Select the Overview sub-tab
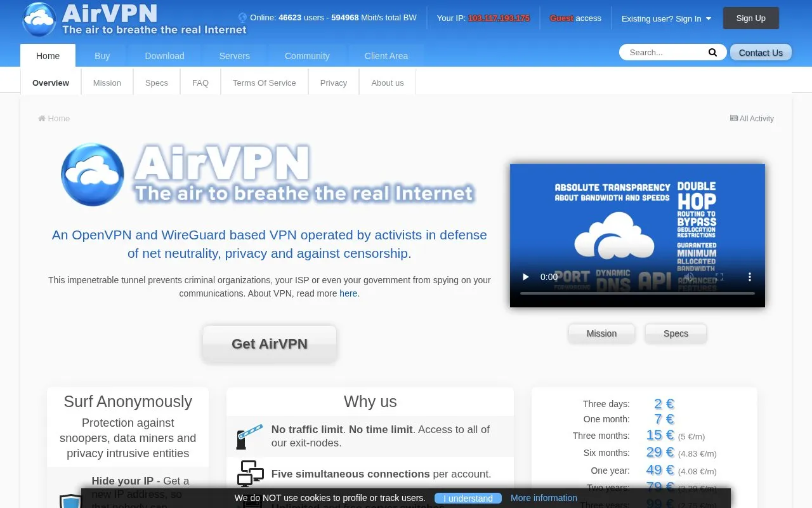This screenshot has width=812, height=508. [x=51, y=83]
